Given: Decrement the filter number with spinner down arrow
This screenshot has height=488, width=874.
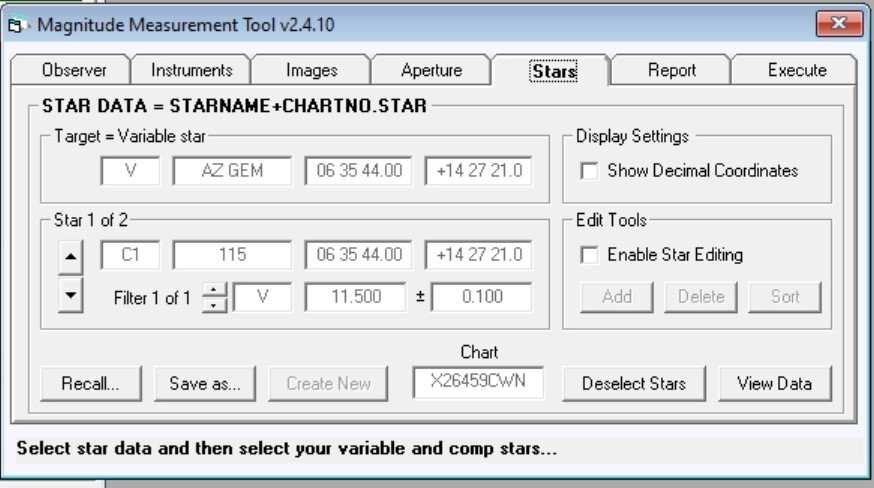Looking at the screenshot, I should pos(216,303).
